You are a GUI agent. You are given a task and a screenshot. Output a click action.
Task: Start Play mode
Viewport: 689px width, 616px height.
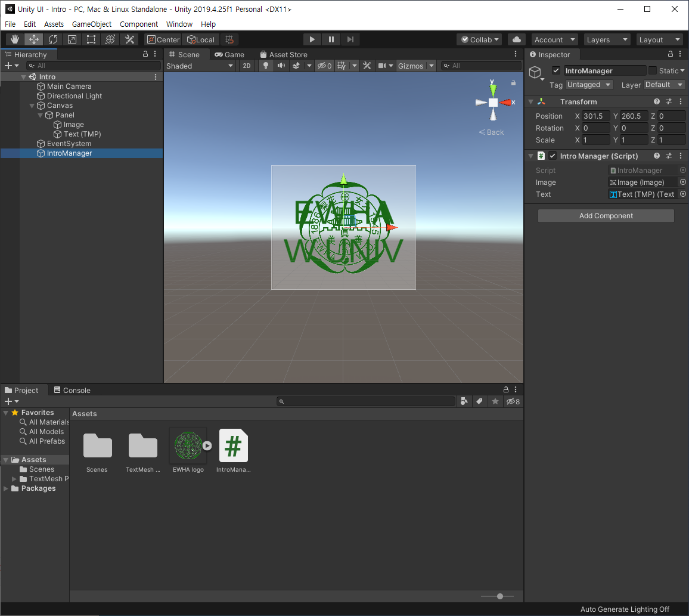point(312,39)
